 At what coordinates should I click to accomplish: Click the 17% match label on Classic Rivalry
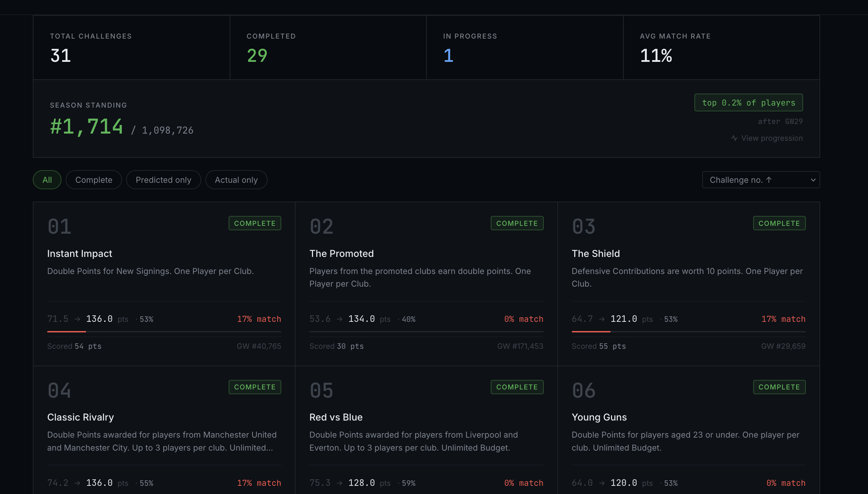(259, 483)
